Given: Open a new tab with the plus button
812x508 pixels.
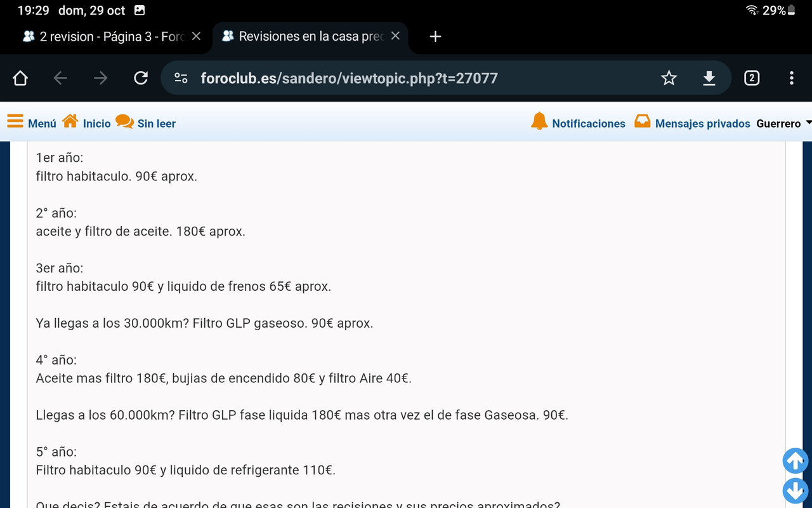Looking at the screenshot, I should pyautogui.click(x=435, y=36).
